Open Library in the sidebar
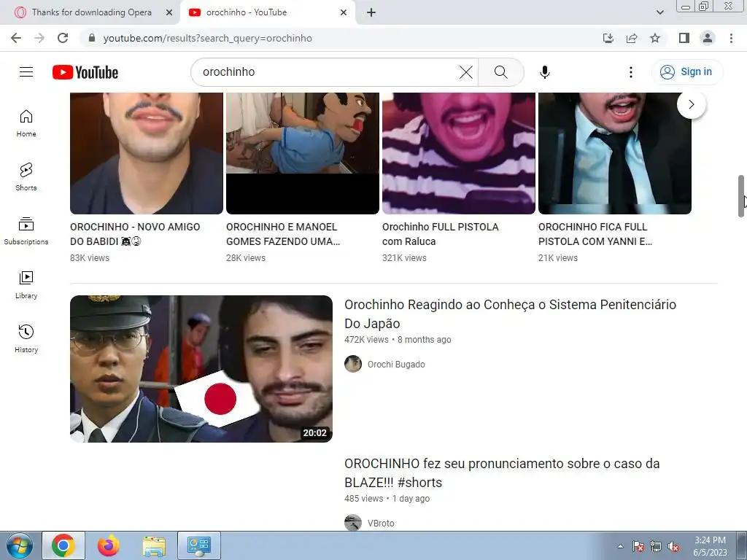Viewport: 747px width, 560px height. click(x=26, y=285)
